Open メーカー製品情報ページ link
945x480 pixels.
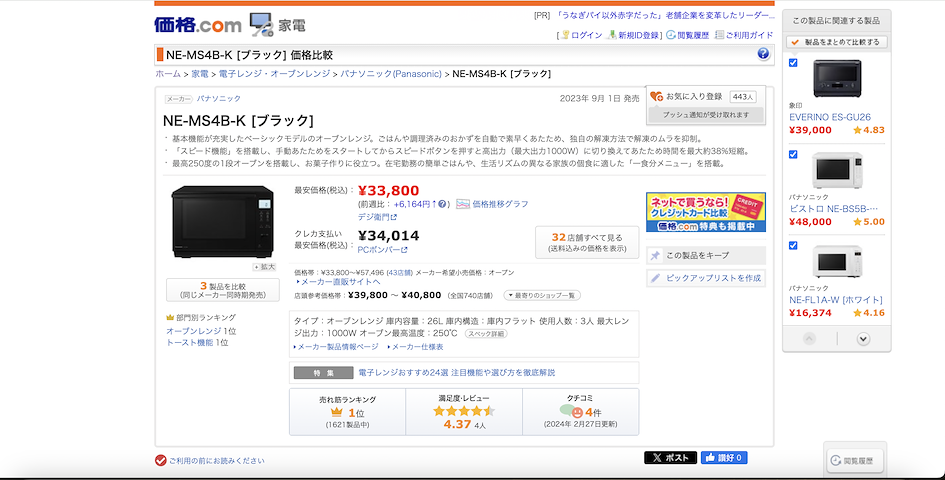coord(336,347)
